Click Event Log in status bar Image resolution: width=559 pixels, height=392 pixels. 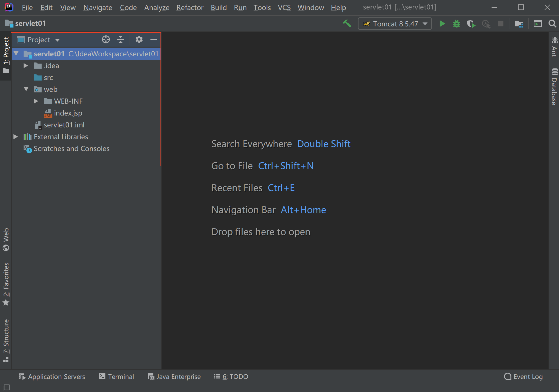pyautogui.click(x=523, y=376)
